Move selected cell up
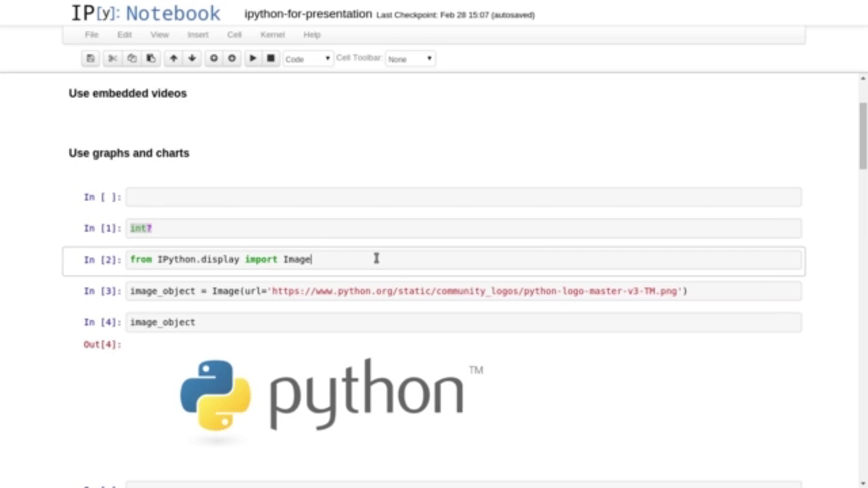The height and width of the screenshot is (488, 868). [x=174, y=58]
